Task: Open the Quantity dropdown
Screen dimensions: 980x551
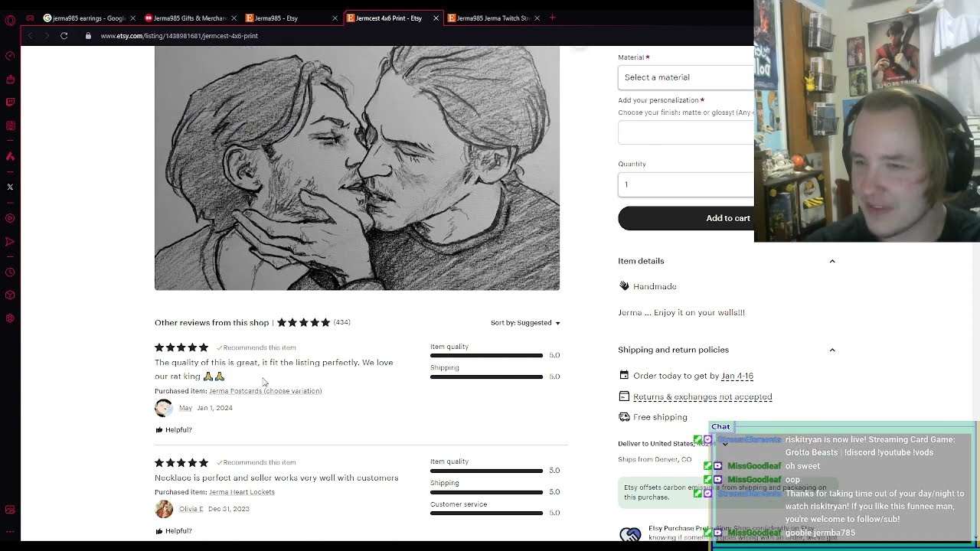Action: pyautogui.click(x=686, y=184)
